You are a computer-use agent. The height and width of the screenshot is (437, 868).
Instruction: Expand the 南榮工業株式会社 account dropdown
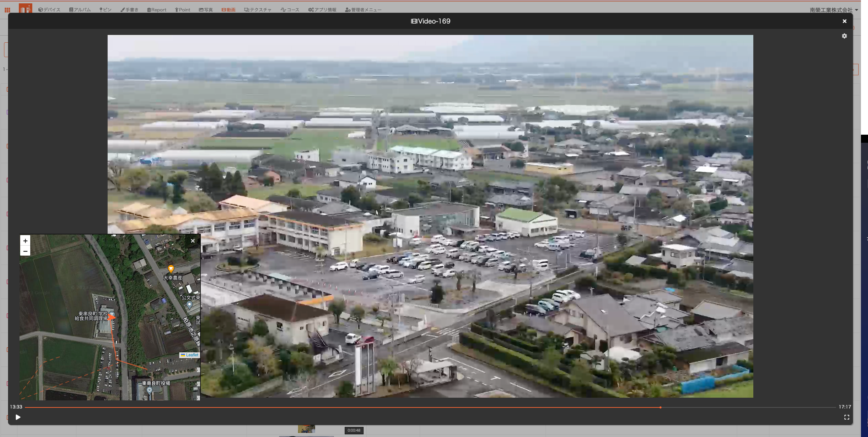pyautogui.click(x=834, y=10)
